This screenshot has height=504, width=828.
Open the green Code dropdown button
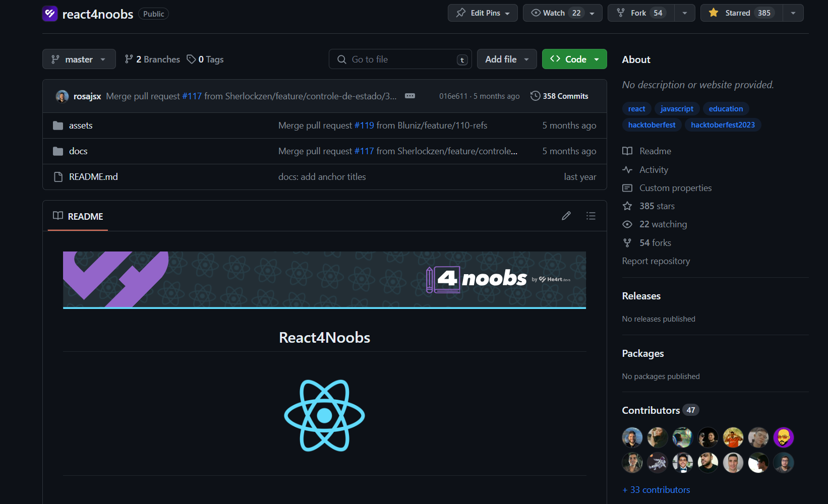coord(574,59)
